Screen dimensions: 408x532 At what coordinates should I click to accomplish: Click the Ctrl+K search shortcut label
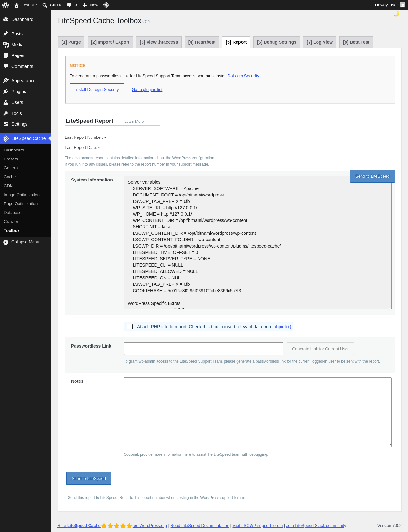pos(56,5)
